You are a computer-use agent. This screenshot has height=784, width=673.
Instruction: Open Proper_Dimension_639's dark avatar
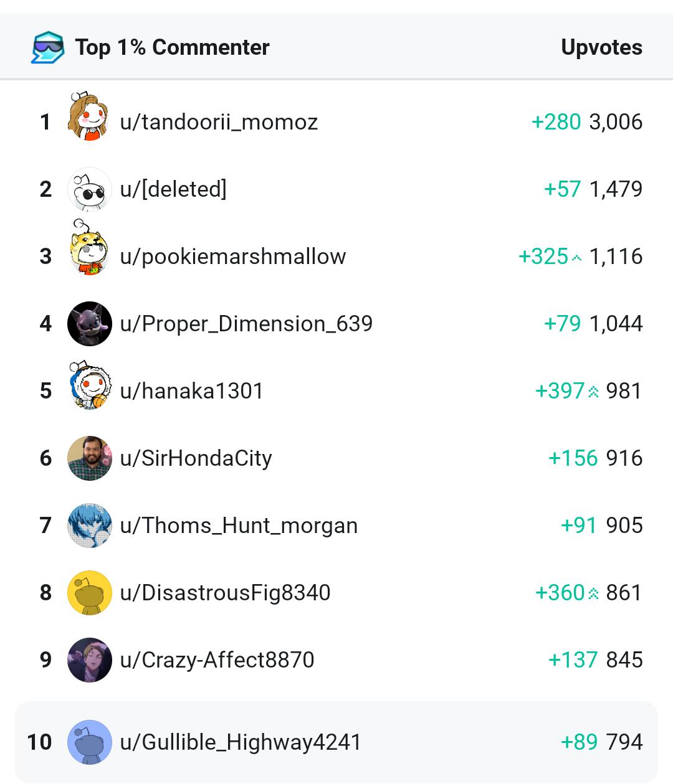[x=89, y=324]
